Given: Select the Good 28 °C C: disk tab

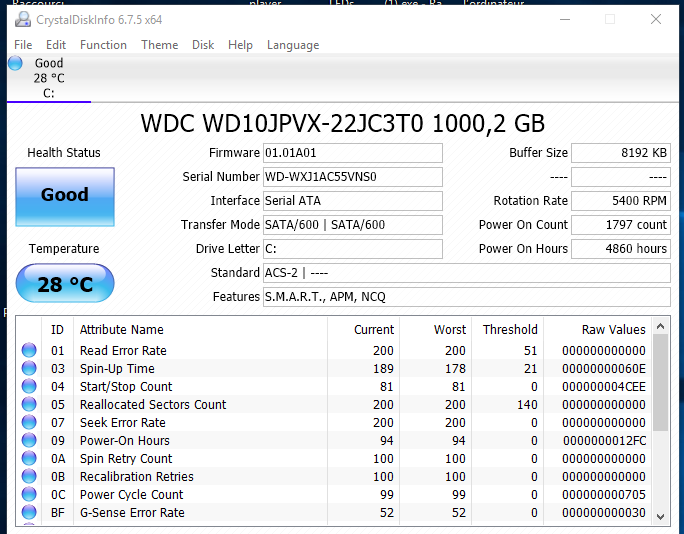Looking at the screenshot, I should click(49, 78).
